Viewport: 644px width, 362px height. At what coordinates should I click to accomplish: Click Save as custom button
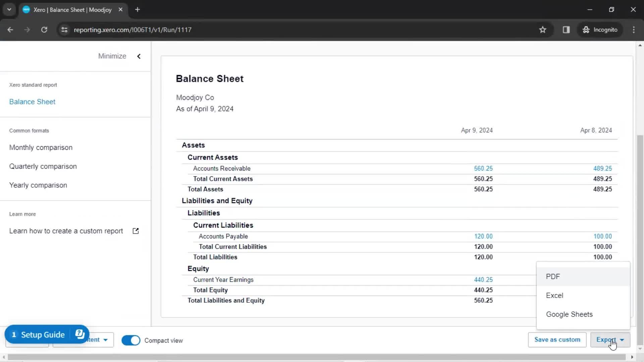[557, 340]
